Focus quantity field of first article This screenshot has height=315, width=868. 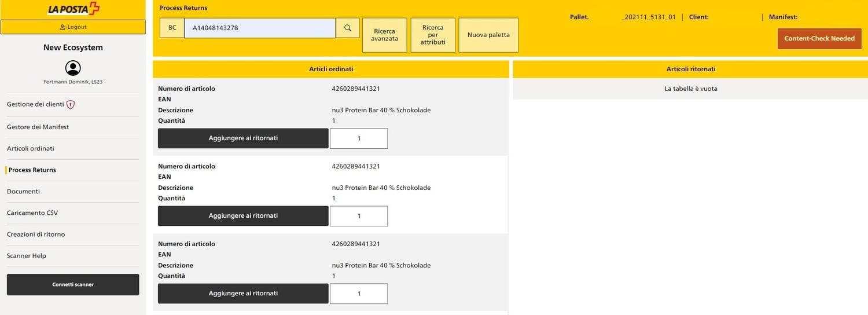tap(359, 138)
